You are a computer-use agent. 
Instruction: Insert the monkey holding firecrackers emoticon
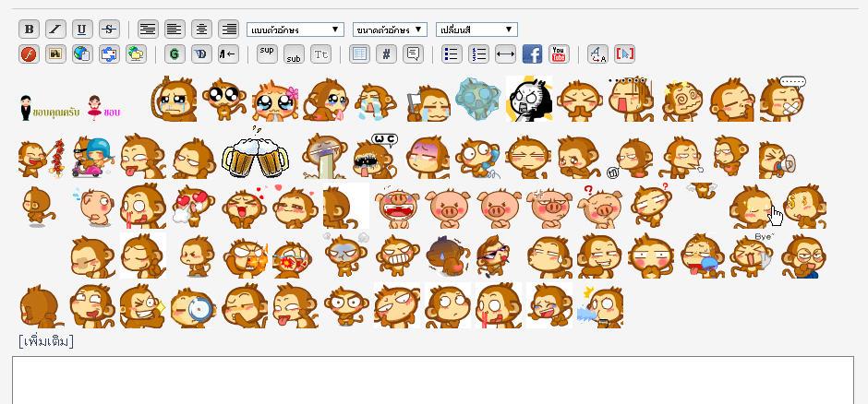[41, 159]
